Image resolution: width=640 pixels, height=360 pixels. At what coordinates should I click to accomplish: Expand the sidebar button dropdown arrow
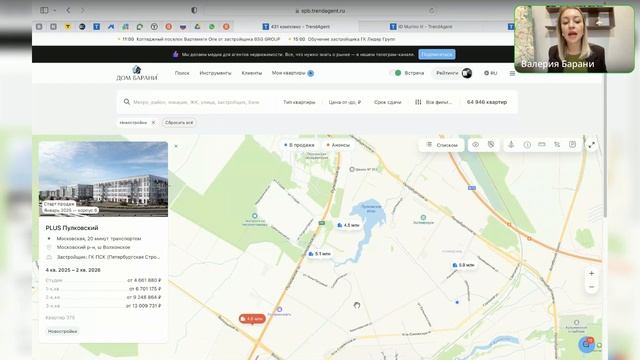(x=55, y=10)
